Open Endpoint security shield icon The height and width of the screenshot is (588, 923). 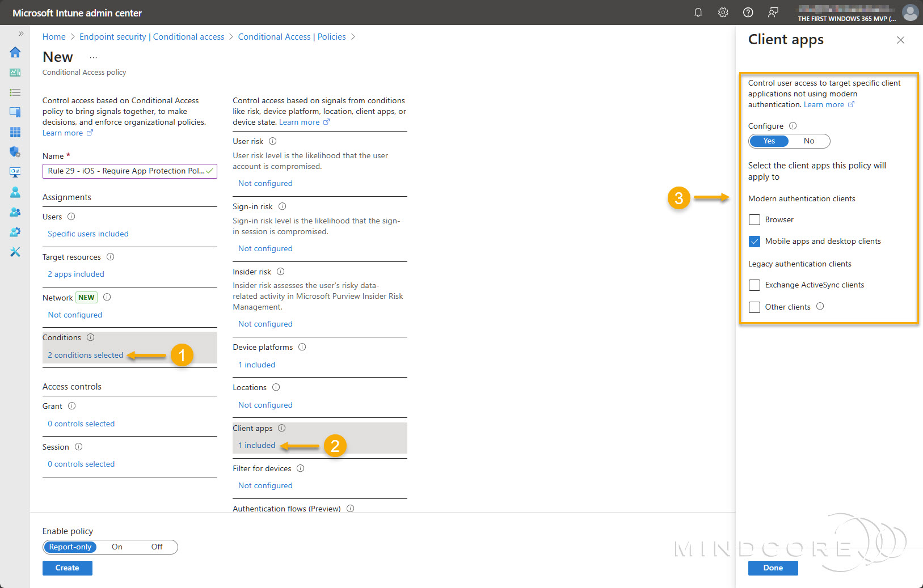(15, 152)
